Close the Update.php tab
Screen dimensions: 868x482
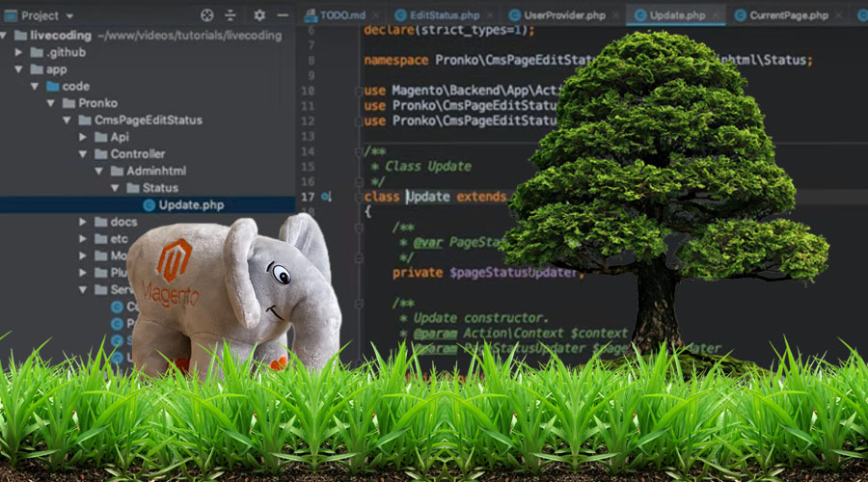(716, 15)
